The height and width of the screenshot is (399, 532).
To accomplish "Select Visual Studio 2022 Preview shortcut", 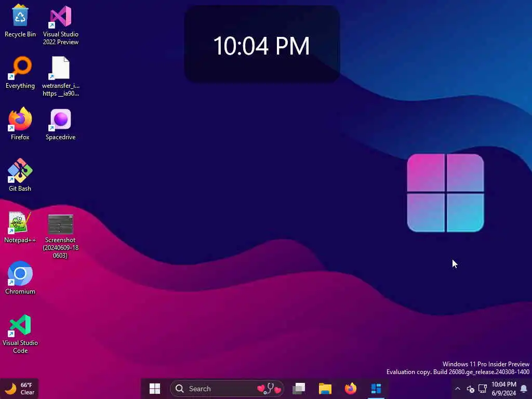I will point(60,25).
